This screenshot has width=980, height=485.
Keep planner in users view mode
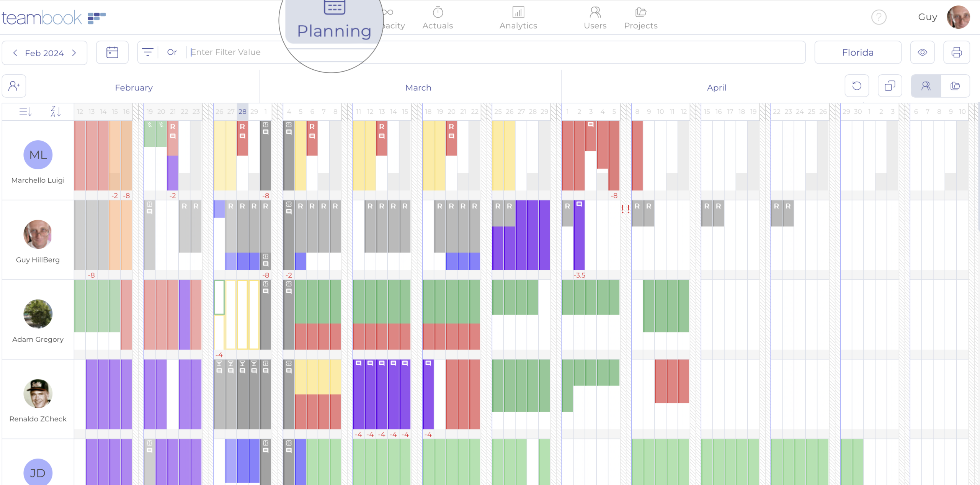[926, 86]
